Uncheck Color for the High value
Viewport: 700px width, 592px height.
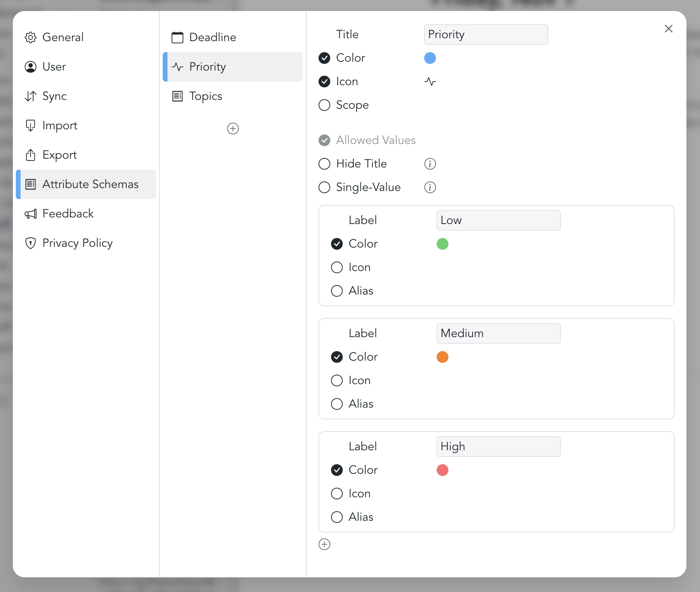(337, 470)
